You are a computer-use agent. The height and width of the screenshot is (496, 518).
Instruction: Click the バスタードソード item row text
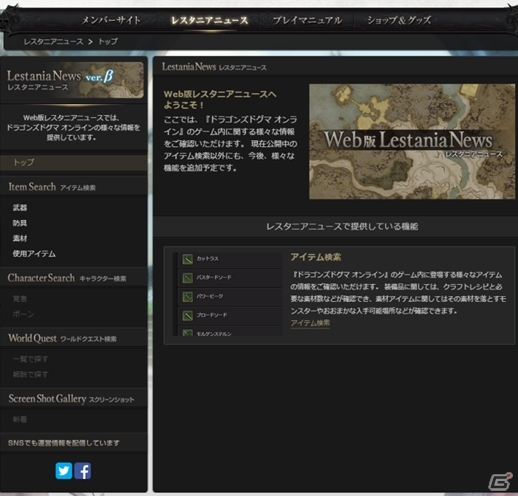click(x=214, y=277)
